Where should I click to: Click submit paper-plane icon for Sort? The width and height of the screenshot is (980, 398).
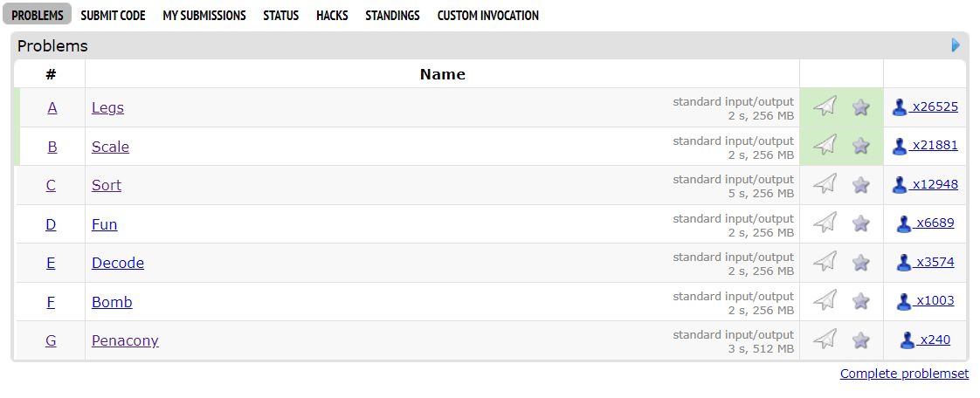pyautogui.click(x=825, y=185)
